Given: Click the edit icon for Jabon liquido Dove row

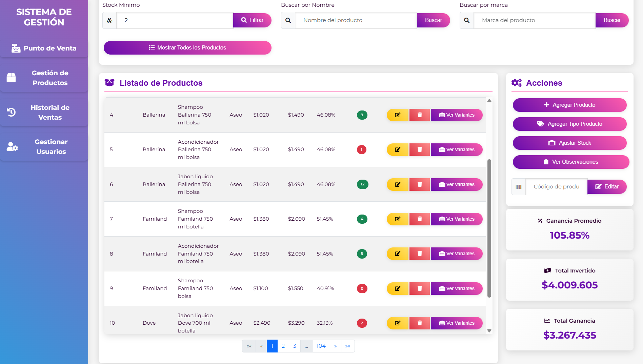Looking at the screenshot, I should (x=398, y=323).
